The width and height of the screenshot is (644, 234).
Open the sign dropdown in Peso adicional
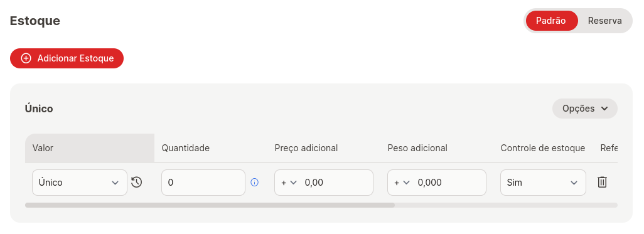click(x=402, y=183)
